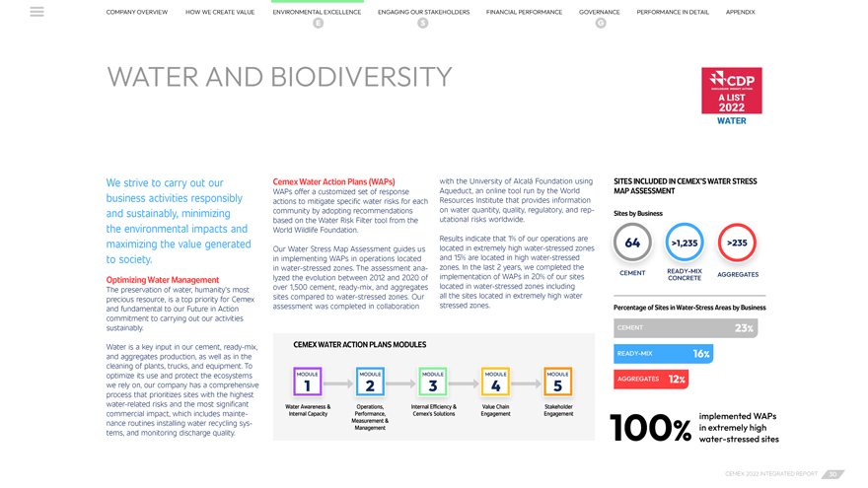Click the 64 Cement sites circle
The width and height of the screenshot is (868, 488).
coord(632,243)
